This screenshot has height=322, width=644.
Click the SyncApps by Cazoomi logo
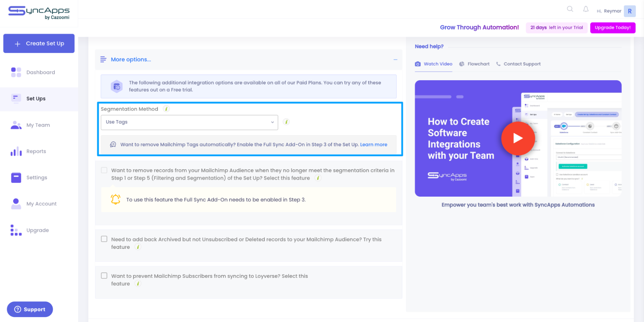[x=39, y=13]
